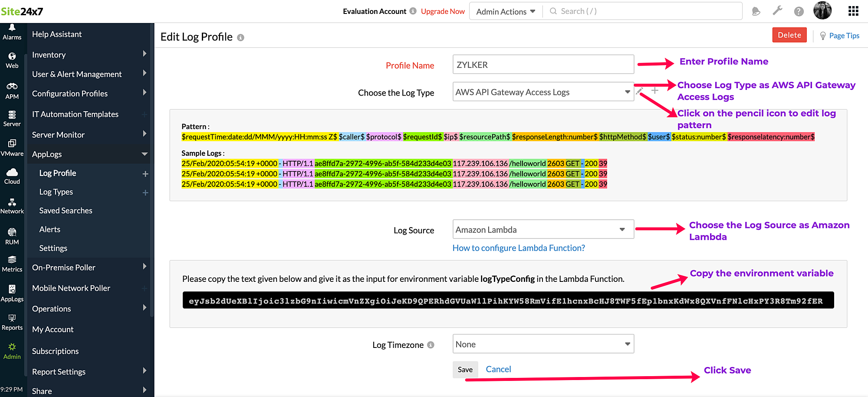Image resolution: width=868 pixels, height=397 pixels.
Task: Click the wrench tools icon in header
Action: coord(777,11)
